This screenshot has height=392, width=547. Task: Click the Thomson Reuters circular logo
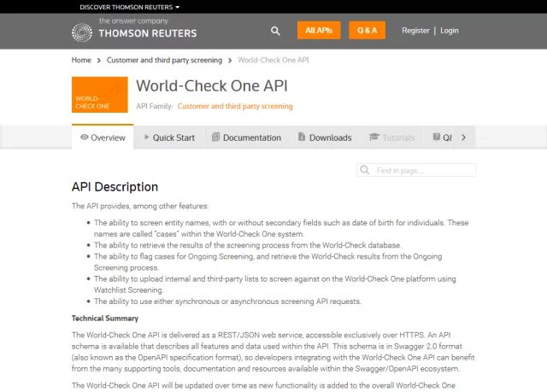tap(82, 32)
